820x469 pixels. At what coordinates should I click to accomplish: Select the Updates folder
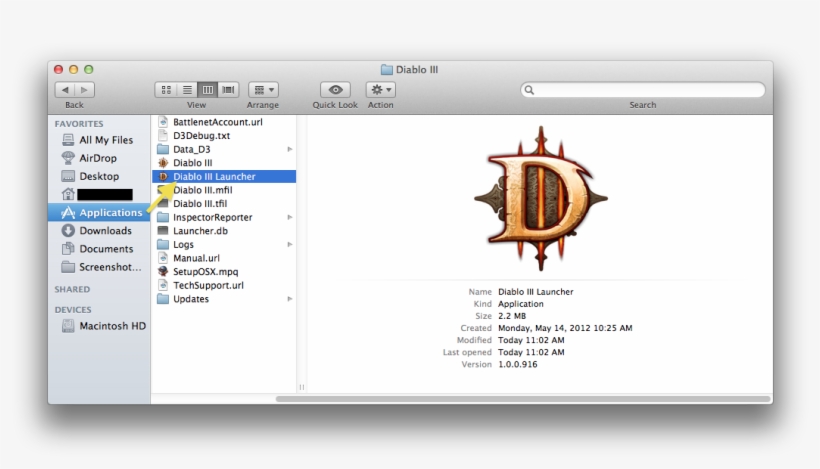(224, 299)
